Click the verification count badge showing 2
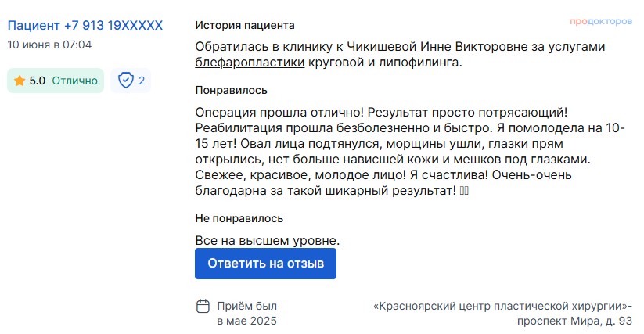The width and height of the screenshot is (644, 334). tap(131, 81)
